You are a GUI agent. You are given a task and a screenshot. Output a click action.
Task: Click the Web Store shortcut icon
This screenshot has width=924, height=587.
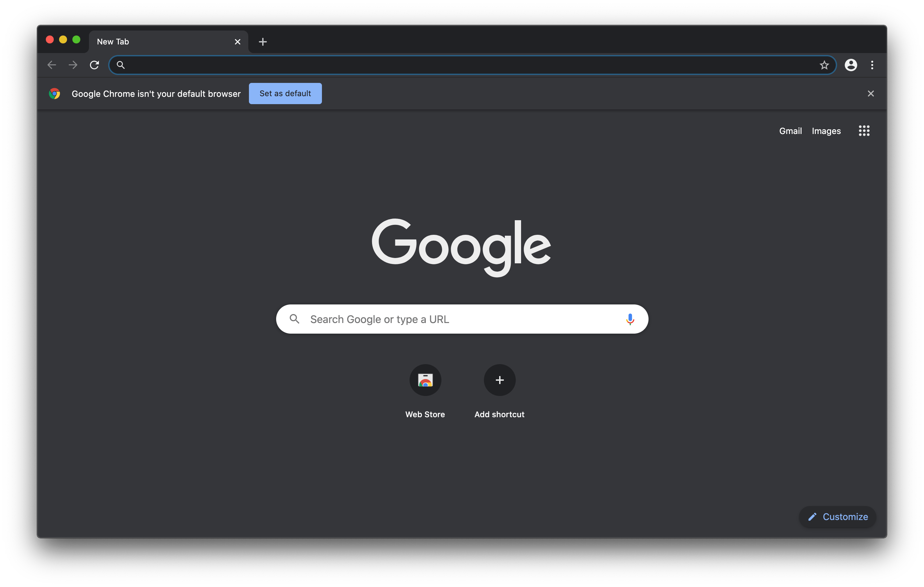425,380
